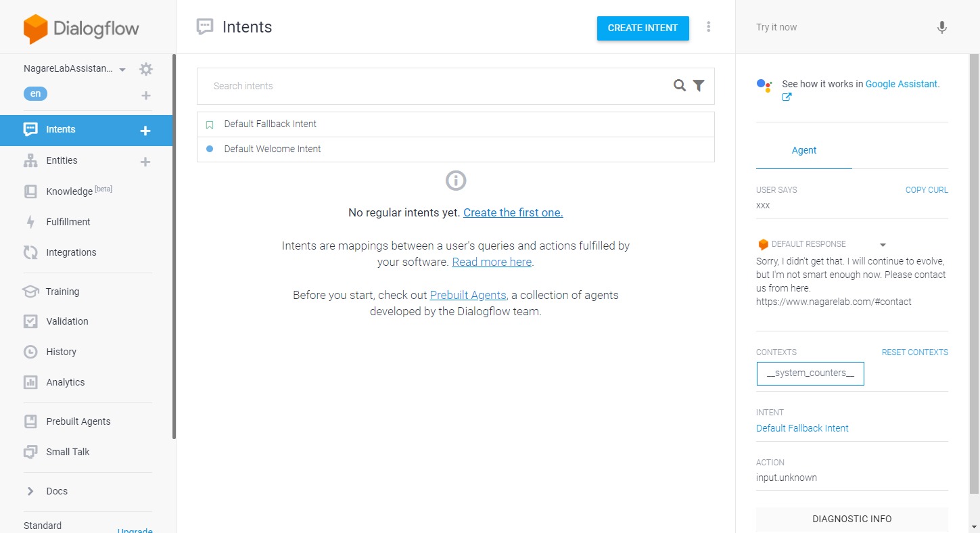Click the Prebuilt Agents icon
The image size is (980, 533).
pyautogui.click(x=30, y=421)
